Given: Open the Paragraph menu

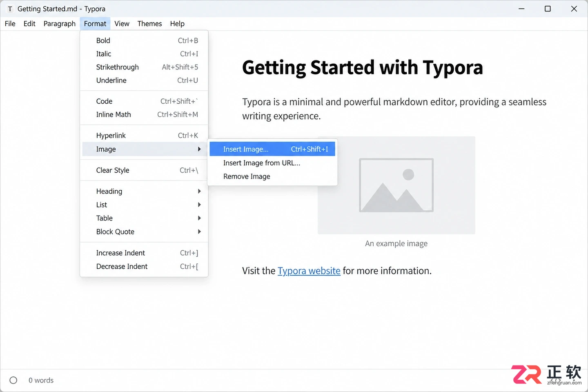Looking at the screenshot, I should pyautogui.click(x=60, y=24).
